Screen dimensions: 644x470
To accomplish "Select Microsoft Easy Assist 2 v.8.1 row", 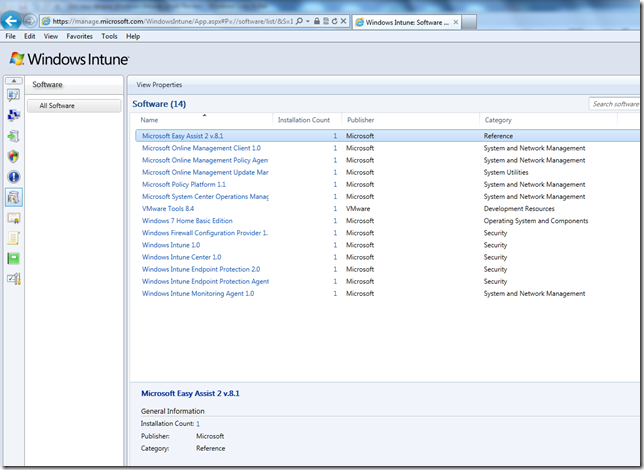I will [x=387, y=136].
